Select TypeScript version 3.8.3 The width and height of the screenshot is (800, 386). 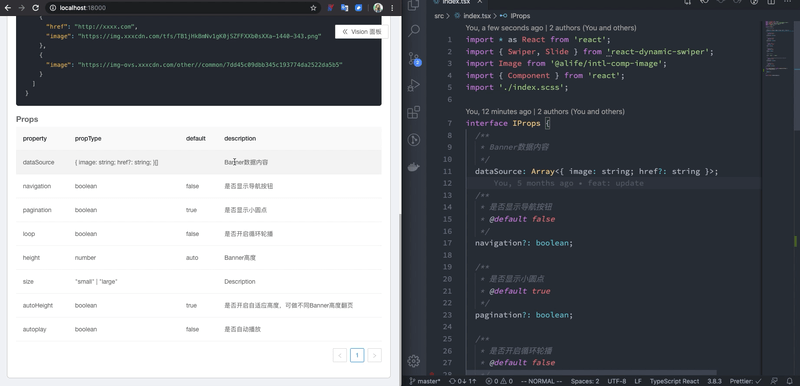[x=714, y=381]
